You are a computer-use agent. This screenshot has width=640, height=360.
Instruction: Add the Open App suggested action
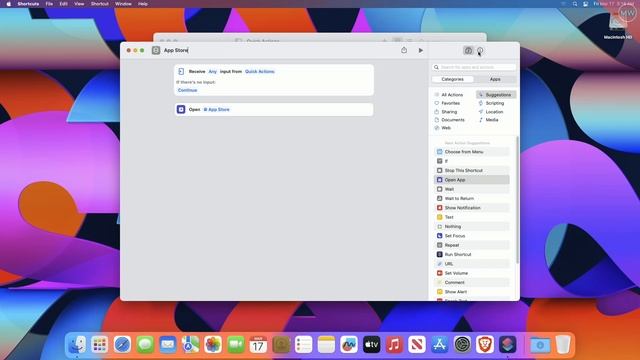[471, 180]
